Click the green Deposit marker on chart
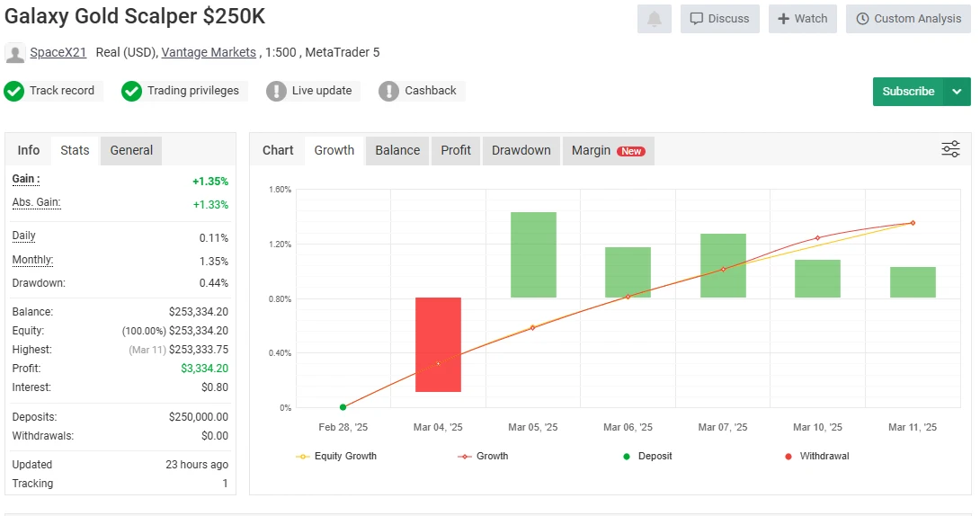Viewport: 980px width, 516px height. (343, 407)
